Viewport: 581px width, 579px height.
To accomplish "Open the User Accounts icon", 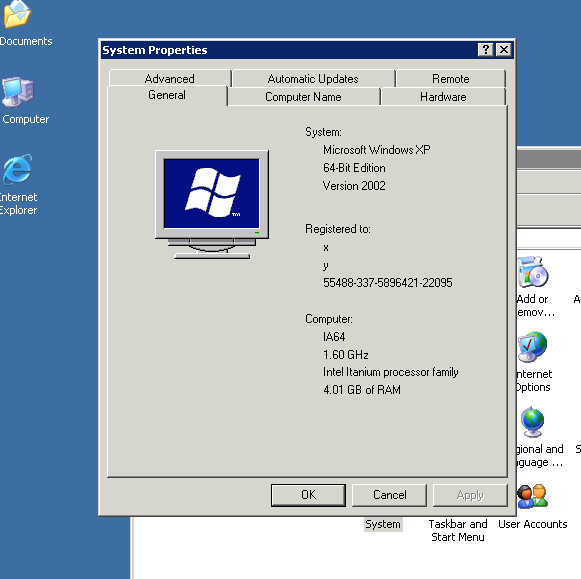I will (x=532, y=496).
